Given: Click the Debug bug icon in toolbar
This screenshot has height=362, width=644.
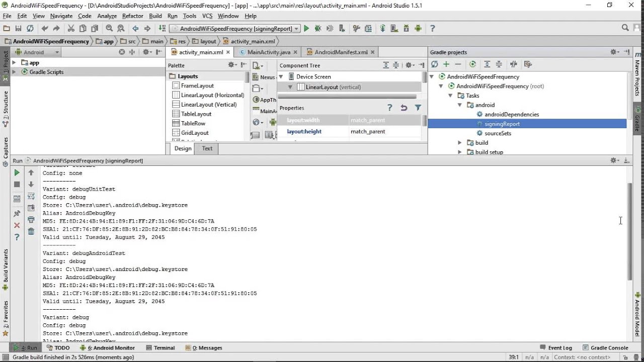Looking at the screenshot, I should (x=318, y=29).
